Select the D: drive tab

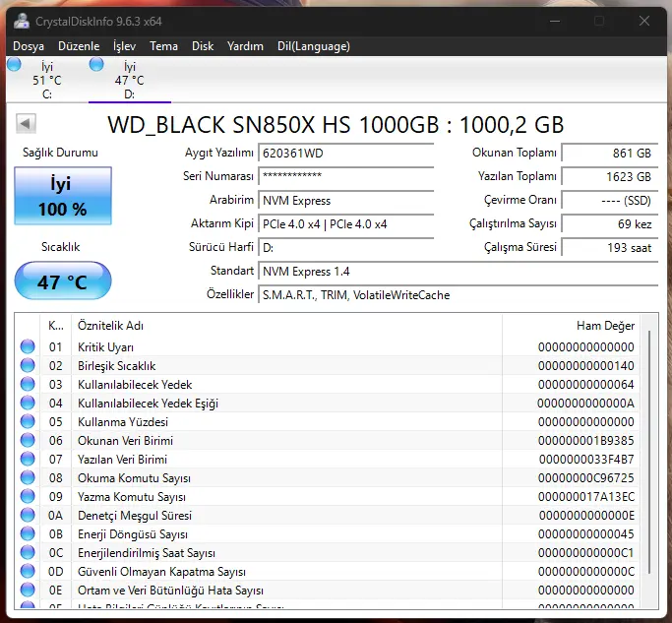coord(130,80)
